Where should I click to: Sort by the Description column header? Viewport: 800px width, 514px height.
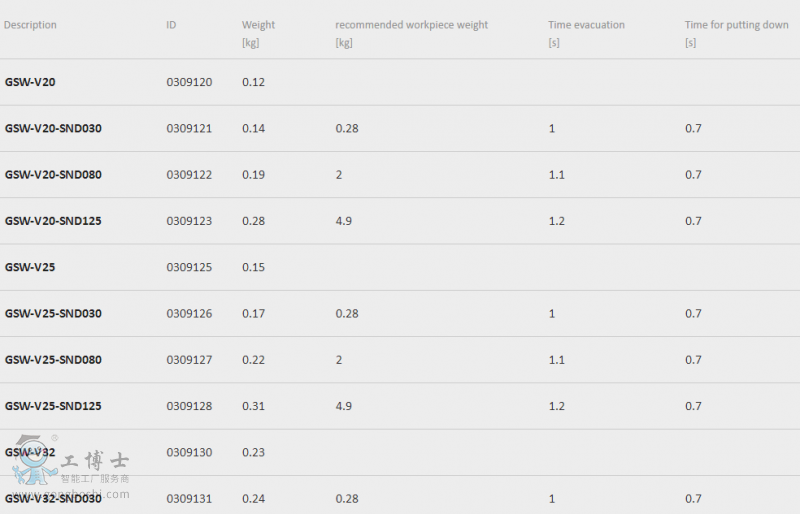(x=30, y=25)
